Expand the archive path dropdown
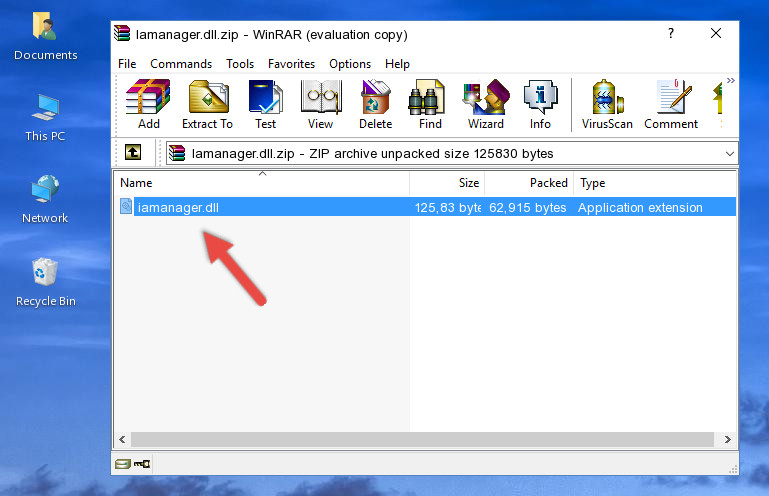 [730, 154]
